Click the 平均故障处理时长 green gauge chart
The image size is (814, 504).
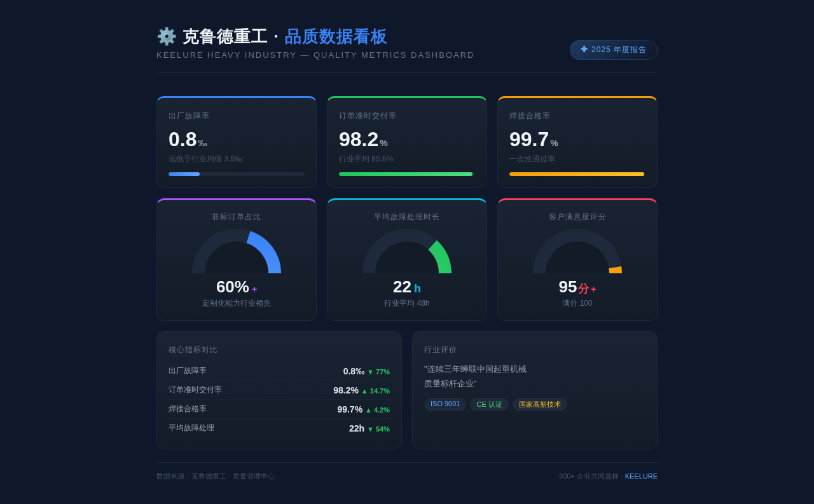pos(407,251)
